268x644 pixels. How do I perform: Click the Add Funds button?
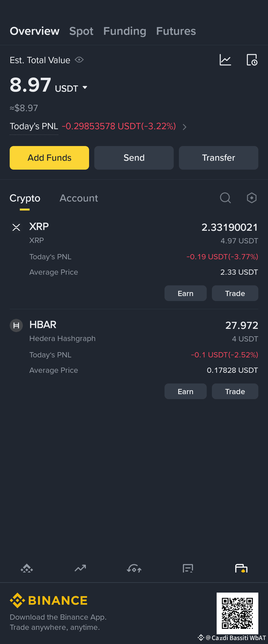tap(49, 158)
